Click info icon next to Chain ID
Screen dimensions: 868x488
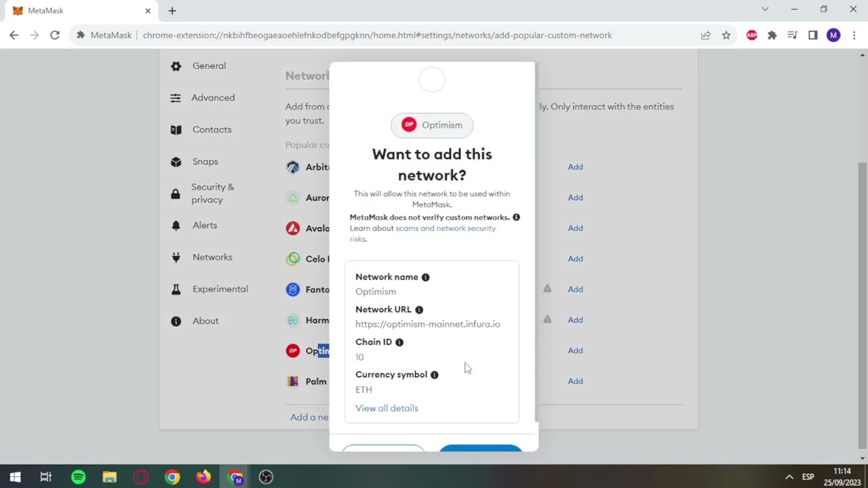pyautogui.click(x=399, y=342)
